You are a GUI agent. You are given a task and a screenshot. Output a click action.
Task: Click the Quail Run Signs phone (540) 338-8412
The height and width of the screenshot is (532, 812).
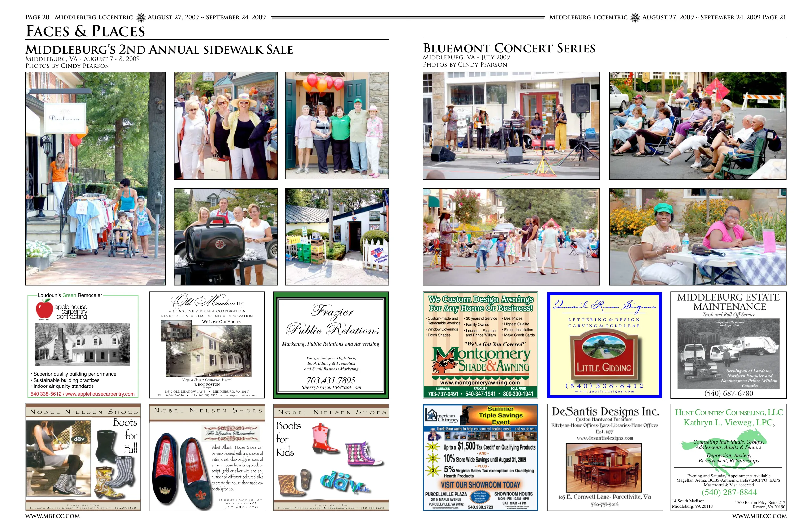pyautogui.click(x=604, y=386)
